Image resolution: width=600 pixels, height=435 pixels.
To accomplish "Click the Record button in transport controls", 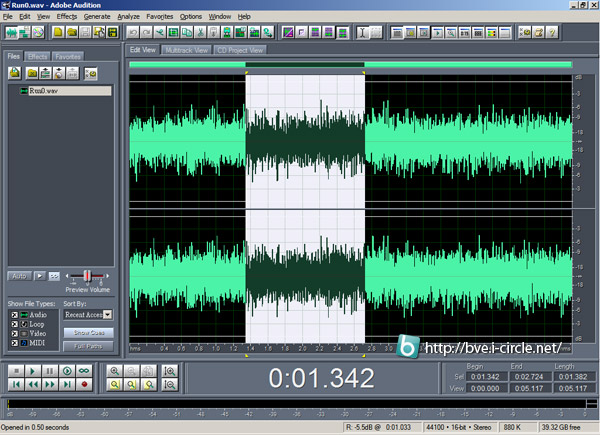I will 84,384.
